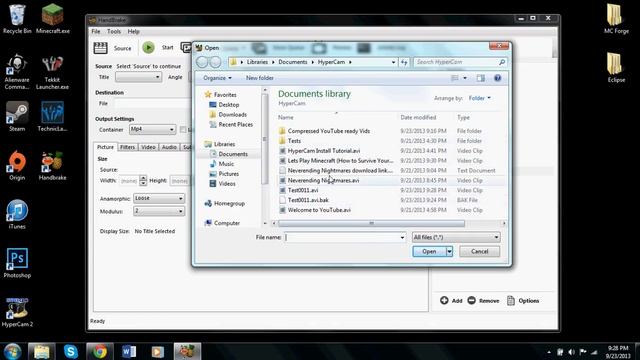This screenshot has height=360, width=640.
Task: Toggle the preview pane icon
Action: 480,78
